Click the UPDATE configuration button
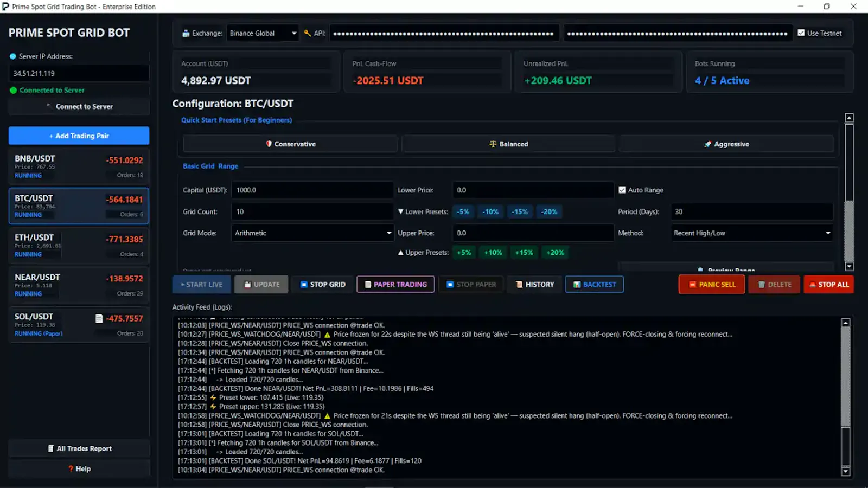The height and width of the screenshot is (488, 868). tap(261, 284)
